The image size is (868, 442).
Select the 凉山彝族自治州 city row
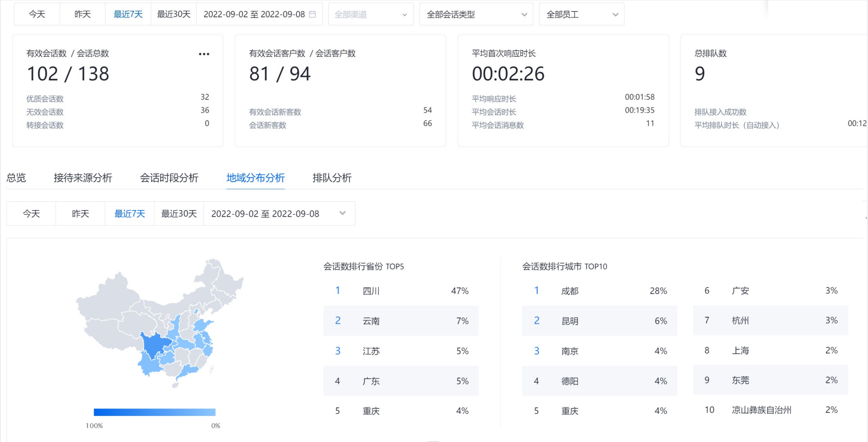[x=770, y=410]
